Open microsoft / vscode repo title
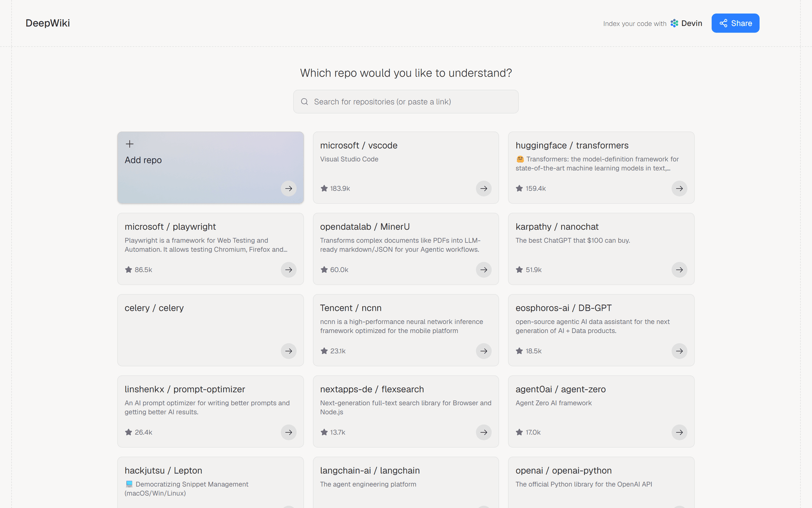This screenshot has width=812, height=508. (x=359, y=145)
